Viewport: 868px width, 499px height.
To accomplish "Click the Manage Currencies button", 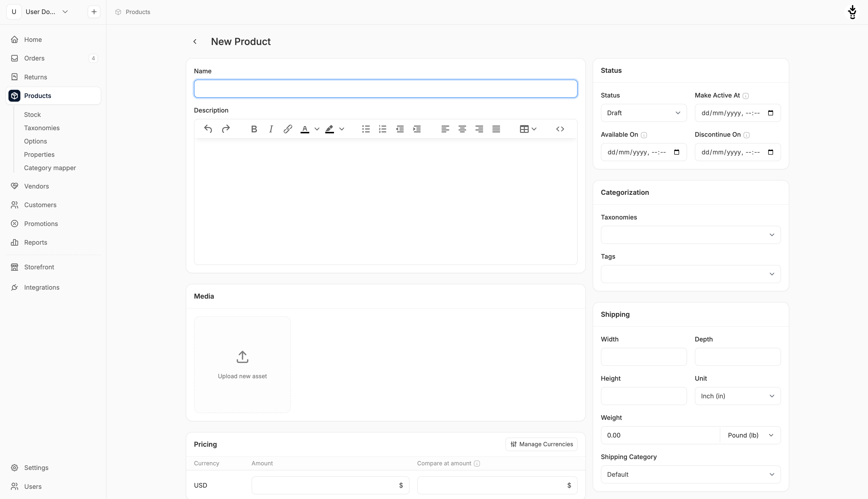I will tap(541, 444).
